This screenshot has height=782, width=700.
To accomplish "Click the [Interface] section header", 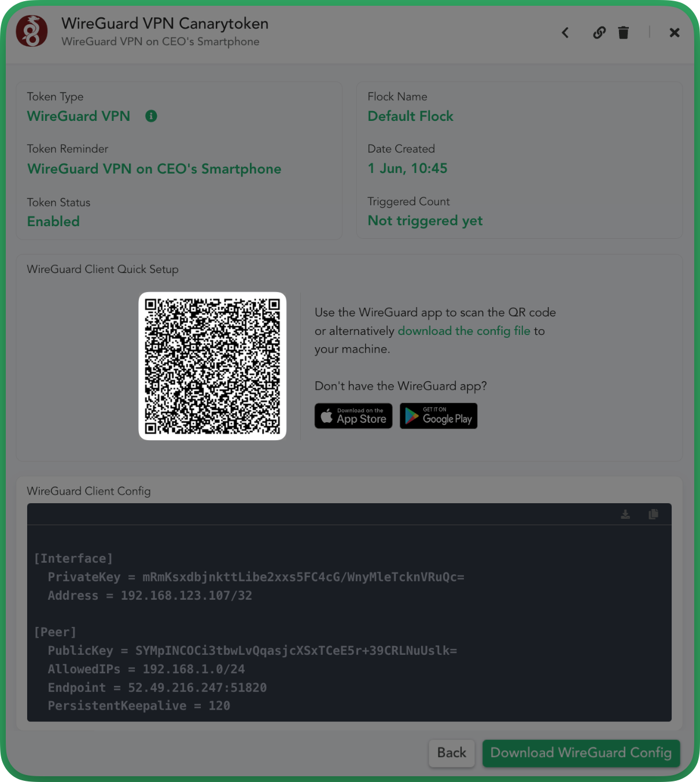I will [x=73, y=559].
